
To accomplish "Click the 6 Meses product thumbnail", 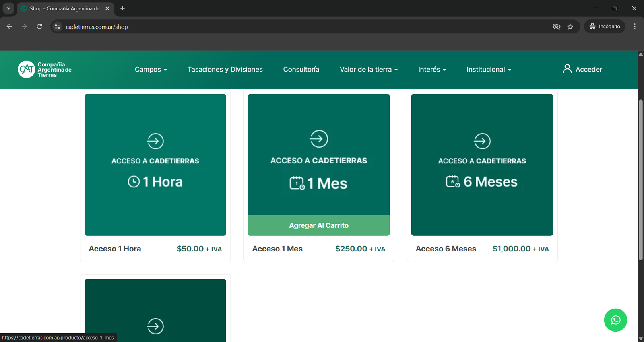I will click(x=482, y=165).
